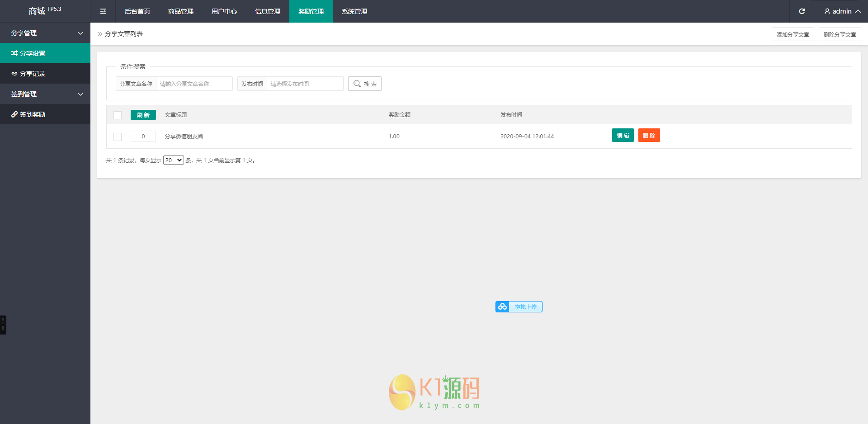The width and height of the screenshot is (868, 424).
Task: Click the 添加分享文章 button
Action: point(793,34)
